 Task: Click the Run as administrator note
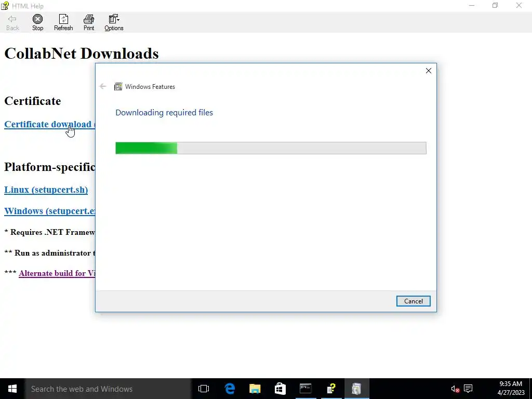click(49, 253)
